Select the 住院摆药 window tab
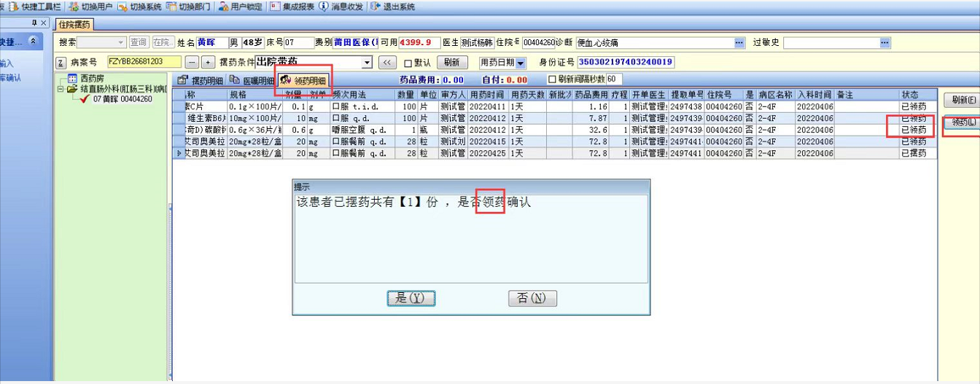The image size is (980, 384). 74,24
